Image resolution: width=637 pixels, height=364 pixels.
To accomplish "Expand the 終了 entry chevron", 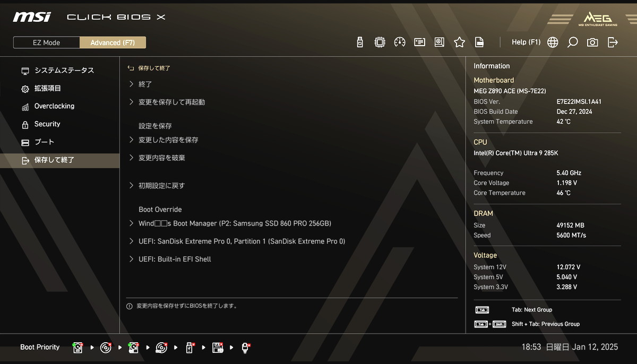I will pos(131,84).
